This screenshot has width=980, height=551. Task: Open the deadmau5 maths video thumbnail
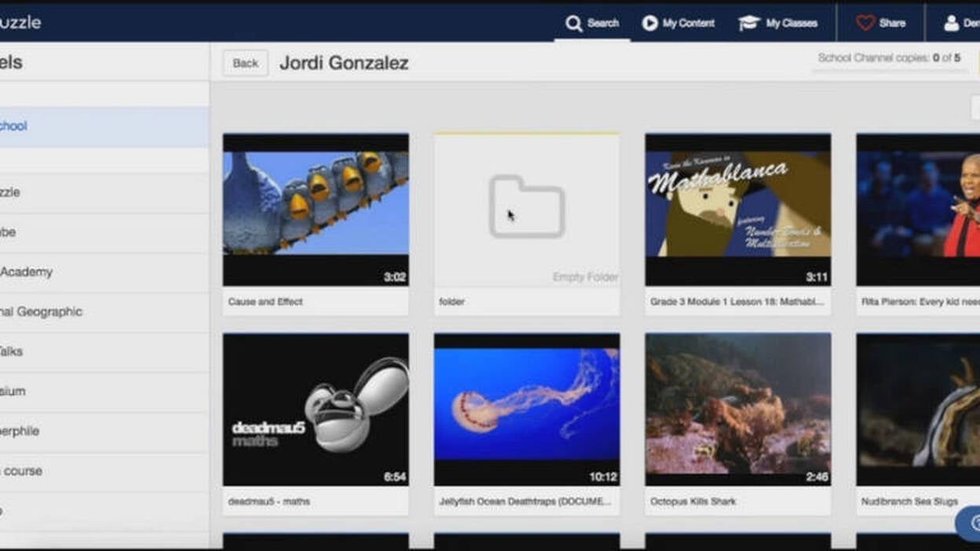point(316,409)
